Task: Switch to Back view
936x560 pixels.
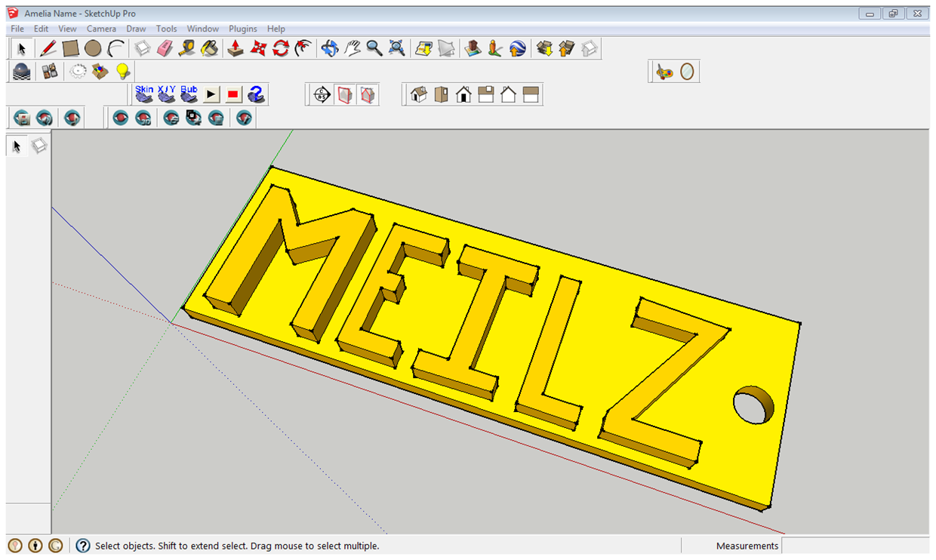Action: tap(508, 95)
